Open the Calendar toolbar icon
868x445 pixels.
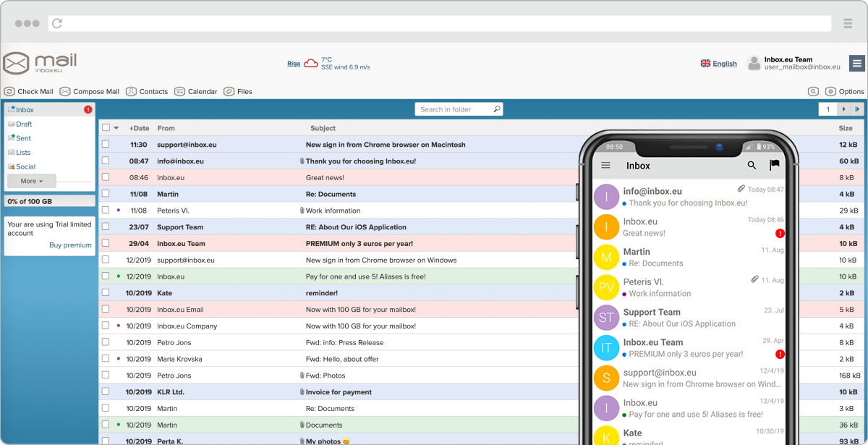(180, 92)
